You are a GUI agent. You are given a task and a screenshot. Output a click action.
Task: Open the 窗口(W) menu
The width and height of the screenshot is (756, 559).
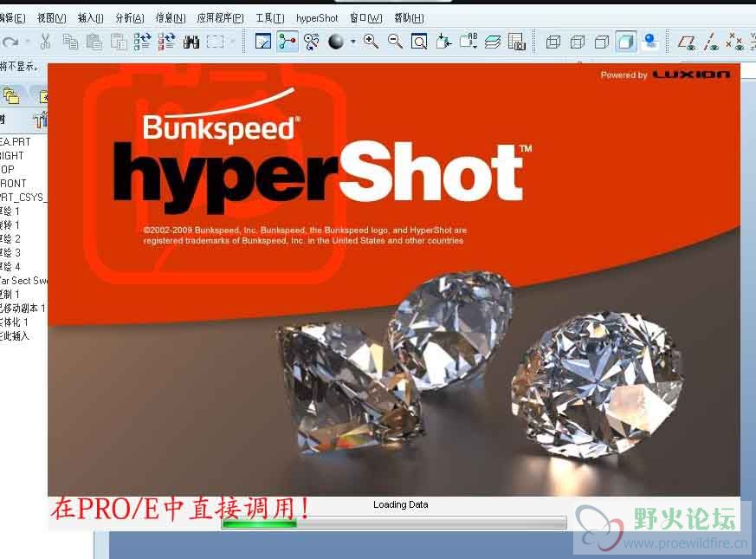pyautogui.click(x=366, y=18)
